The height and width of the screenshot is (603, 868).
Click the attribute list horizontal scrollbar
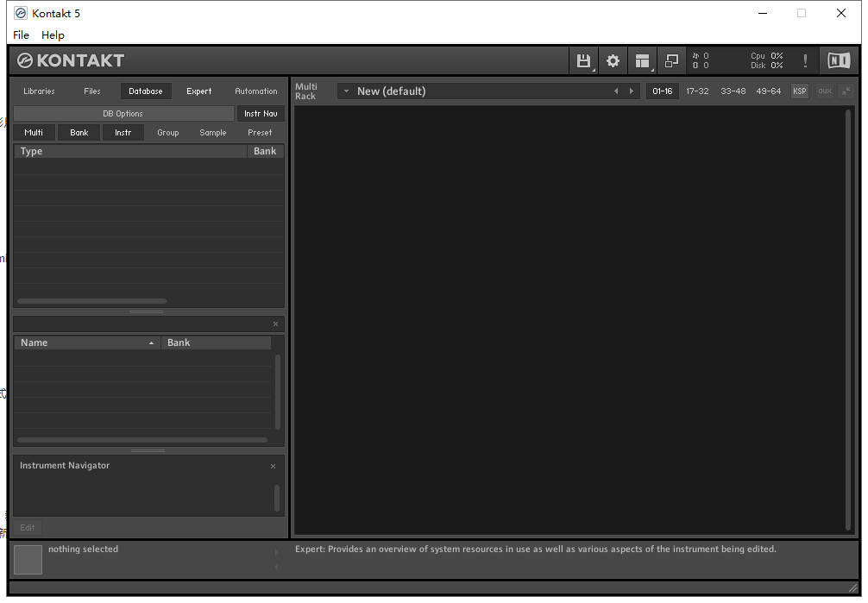click(92, 301)
